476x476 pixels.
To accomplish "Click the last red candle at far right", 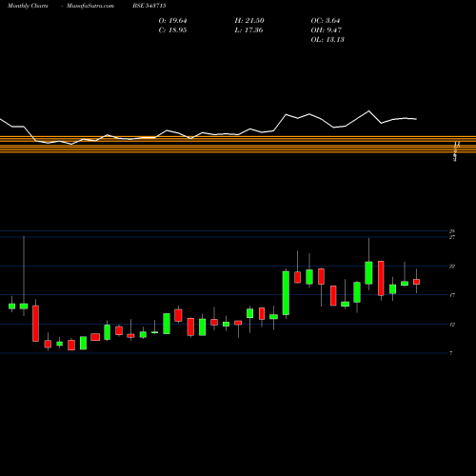I will point(416,282).
